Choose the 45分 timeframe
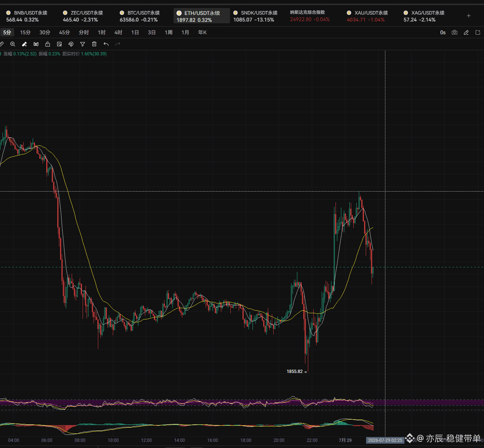 (x=64, y=32)
